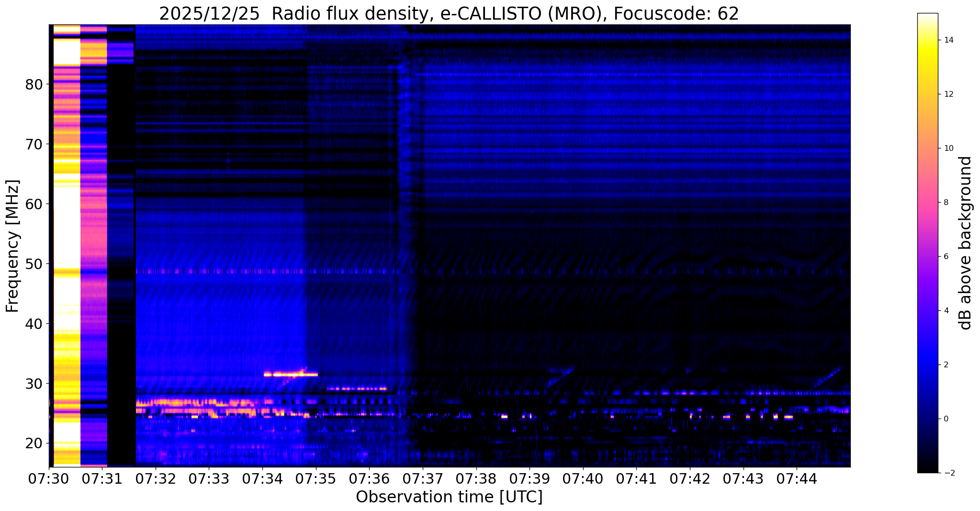980x511 pixels.
Task: Click the 60 MHz frequency axis tick label
Action: (x=34, y=204)
